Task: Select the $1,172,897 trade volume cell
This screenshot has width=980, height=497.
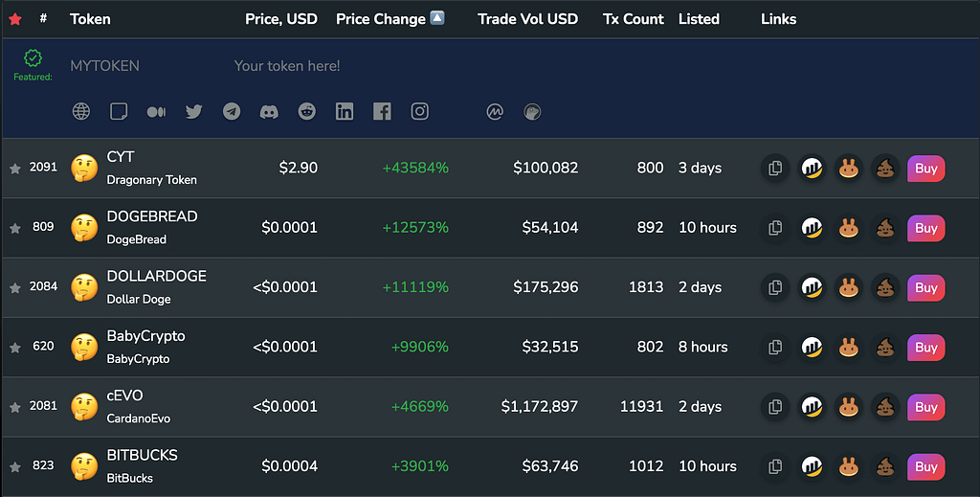Action: [x=540, y=407]
